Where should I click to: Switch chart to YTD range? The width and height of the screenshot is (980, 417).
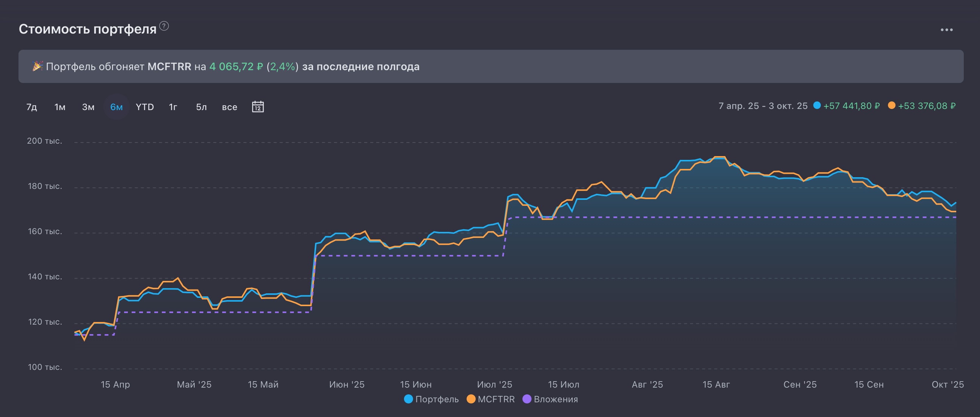pos(144,107)
